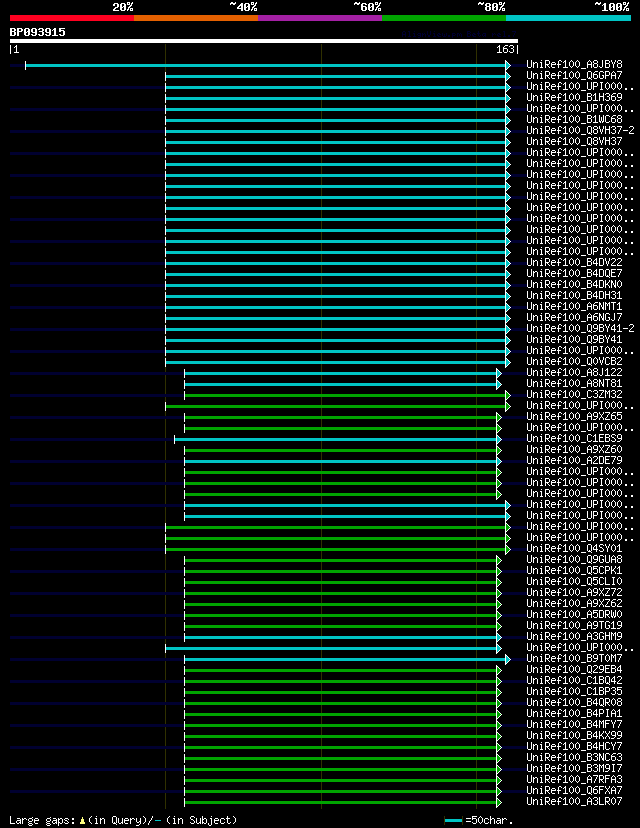Image resolution: width=640 pixels, height=828 pixels.
Task: Click the orange ~40% identity legend bar
Action: (196, 18)
